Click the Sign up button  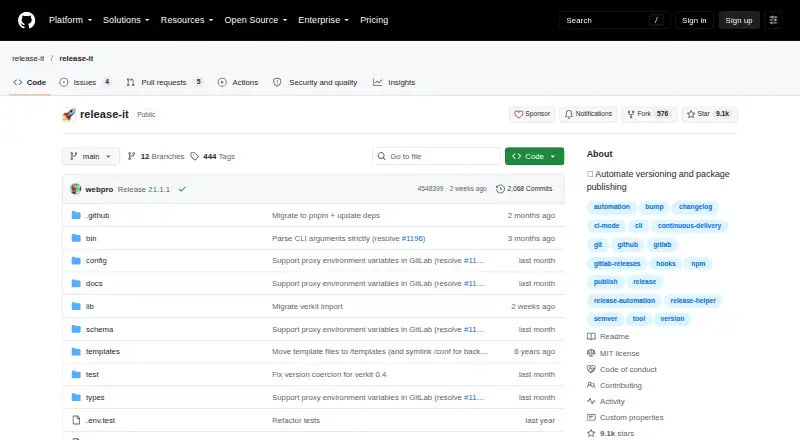[739, 20]
